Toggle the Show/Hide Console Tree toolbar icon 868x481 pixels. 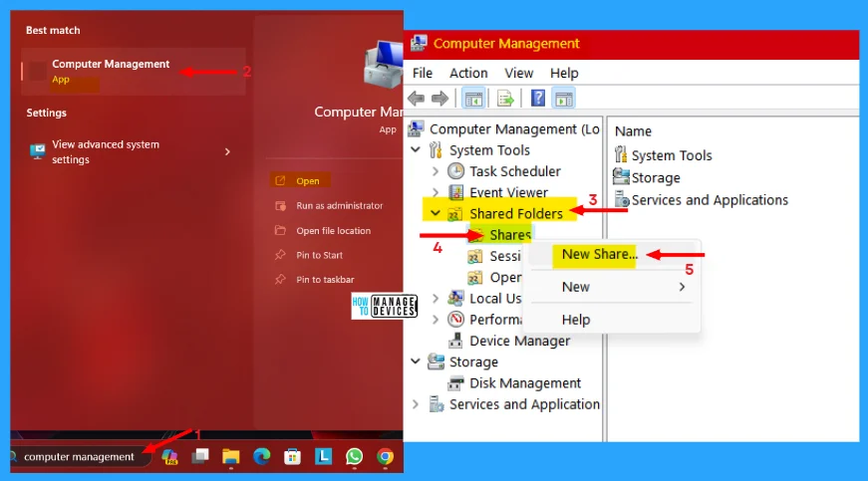pos(473,99)
